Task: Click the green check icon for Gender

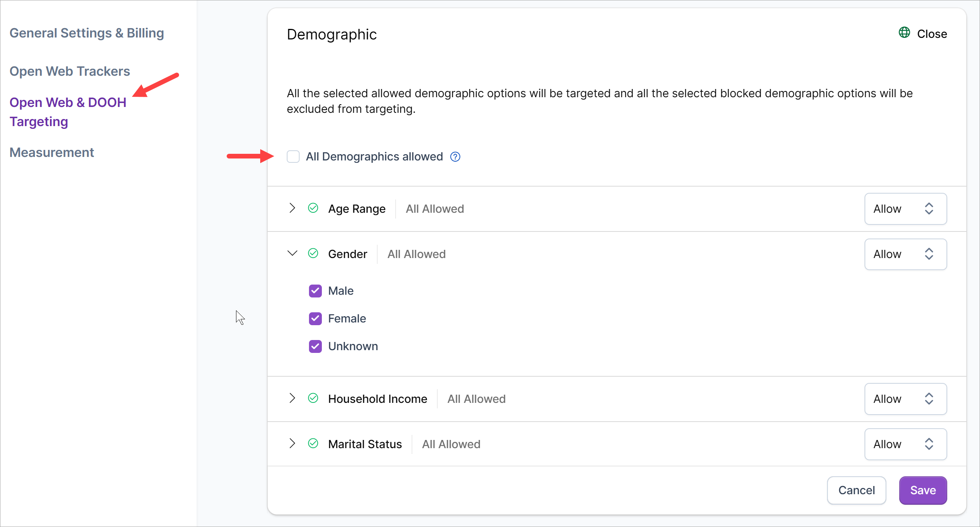Action: tap(313, 253)
